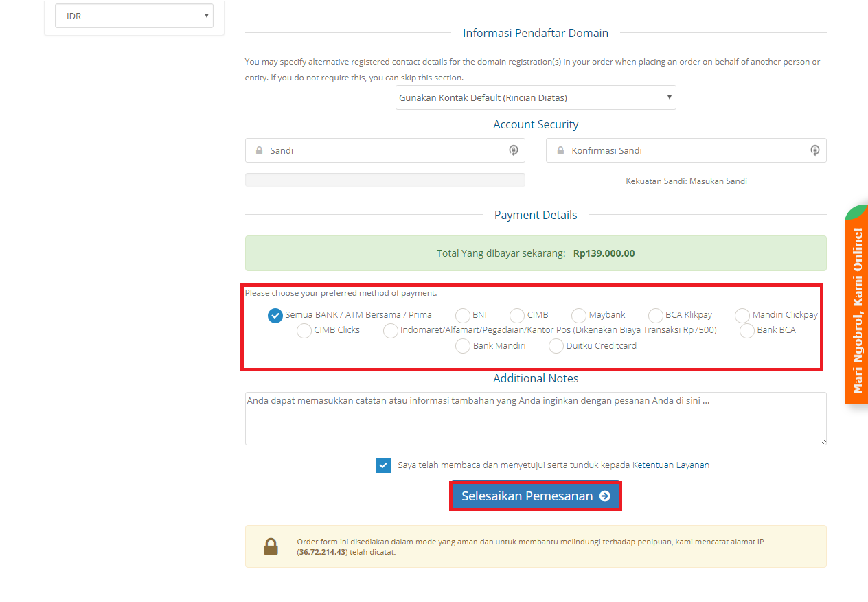Expand the Gunakan Kontak Default dropdown
Screen dimensions: 868x602
[536, 97]
